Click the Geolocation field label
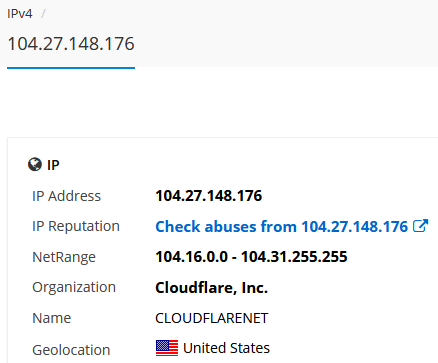The width and height of the screenshot is (438, 363). click(71, 350)
